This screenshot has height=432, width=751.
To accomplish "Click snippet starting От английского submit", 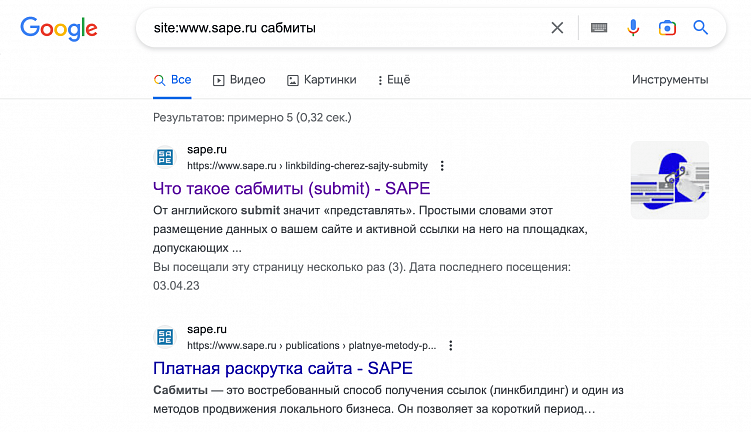I will coord(370,229).
